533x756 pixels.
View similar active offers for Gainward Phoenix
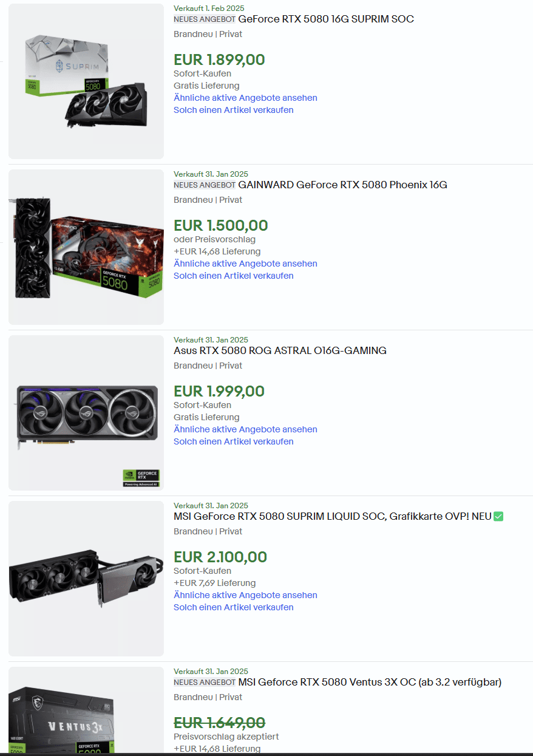pyautogui.click(x=245, y=264)
